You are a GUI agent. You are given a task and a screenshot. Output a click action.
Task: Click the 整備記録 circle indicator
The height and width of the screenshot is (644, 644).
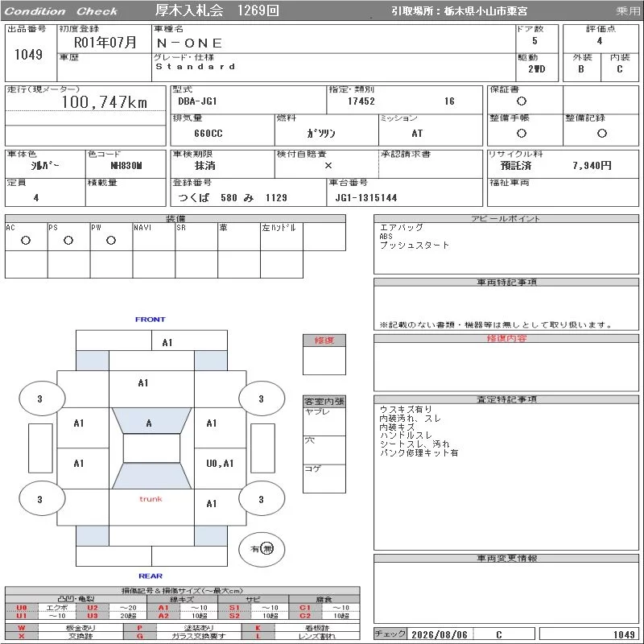[x=602, y=133]
